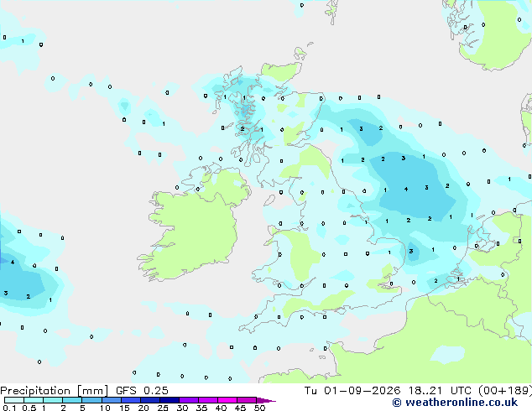
Task: Click the legend label "0.1"
Action: pos(9,408)
